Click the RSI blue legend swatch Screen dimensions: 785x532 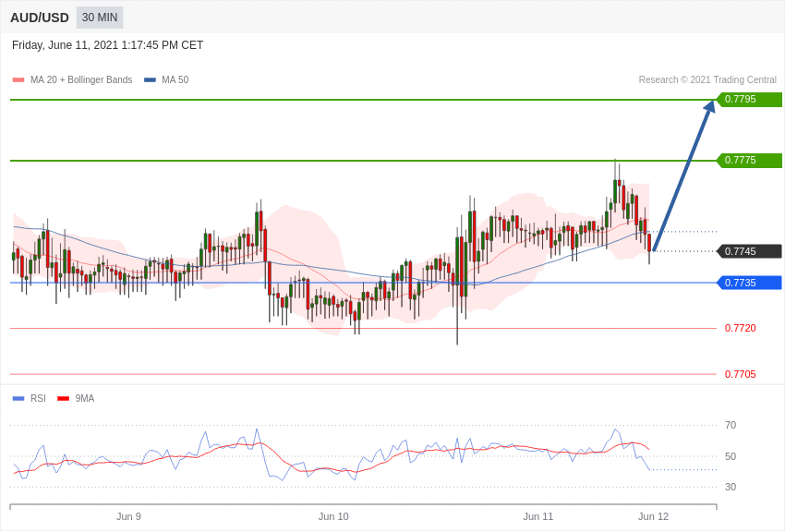tap(18, 399)
